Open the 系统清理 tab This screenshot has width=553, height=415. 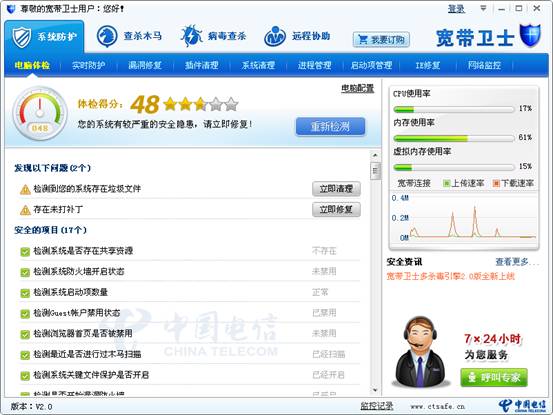pos(258,65)
